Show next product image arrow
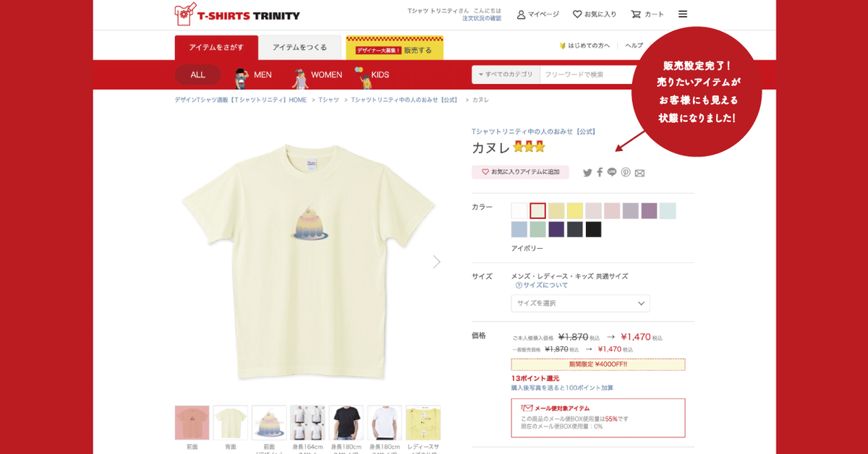The image size is (868, 454). click(437, 262)
